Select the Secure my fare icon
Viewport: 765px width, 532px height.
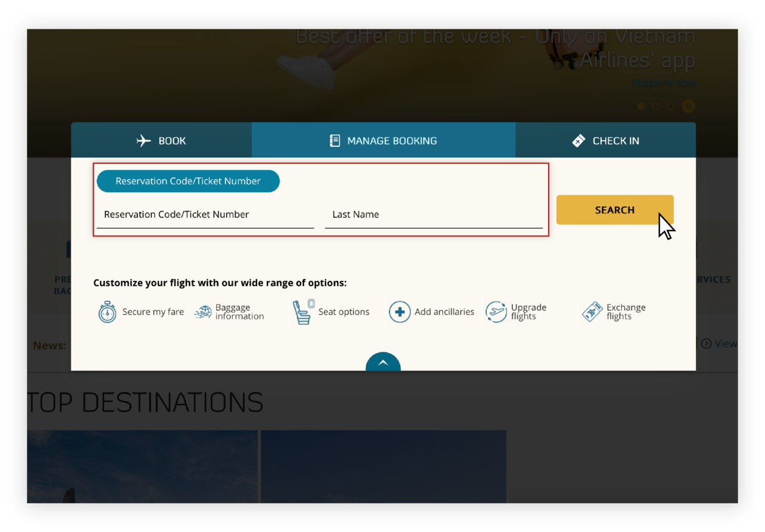pos(108,312)
